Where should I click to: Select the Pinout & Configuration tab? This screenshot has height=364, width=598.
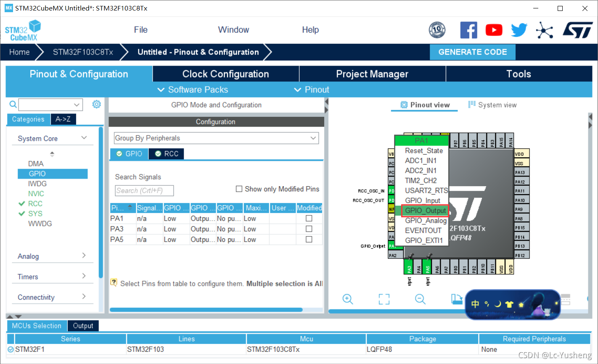(79, 74)
